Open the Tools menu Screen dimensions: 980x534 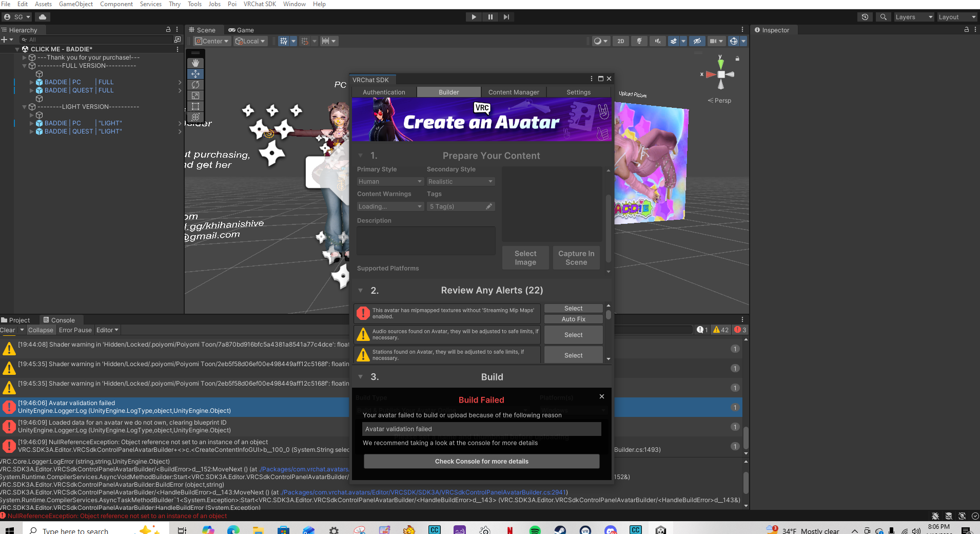pos(194,4)
